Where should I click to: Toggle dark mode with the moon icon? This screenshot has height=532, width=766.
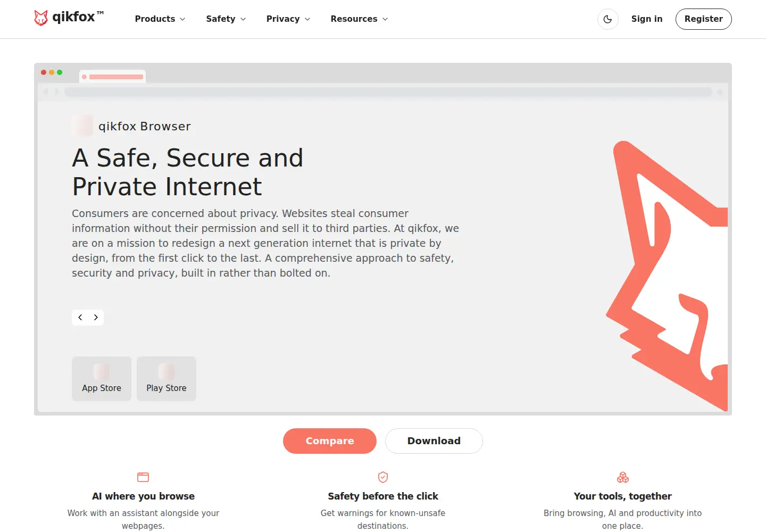click(x=607, y=19)
